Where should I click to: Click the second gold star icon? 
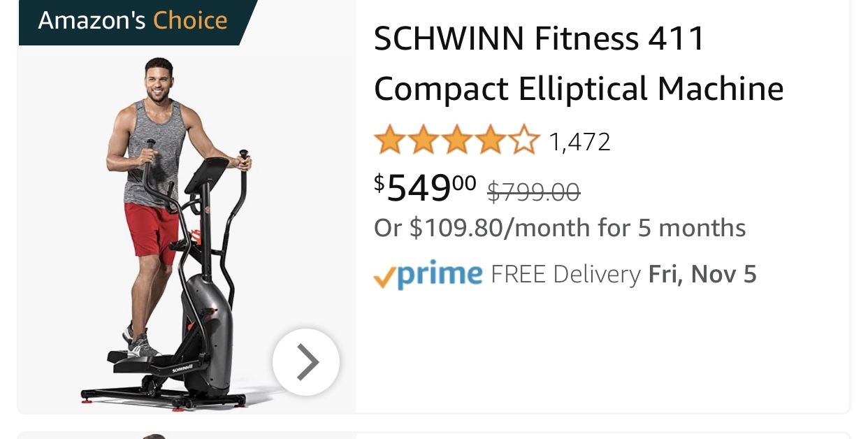424,139
